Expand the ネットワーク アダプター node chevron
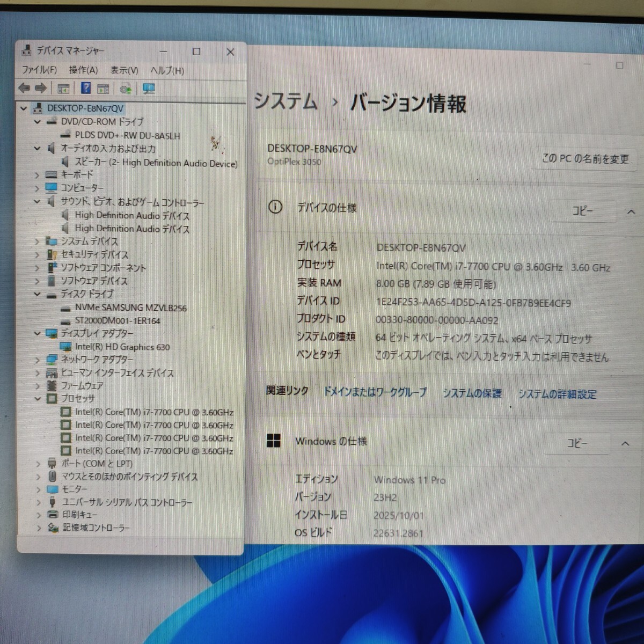The image size is (644, 644). (38, 360)
